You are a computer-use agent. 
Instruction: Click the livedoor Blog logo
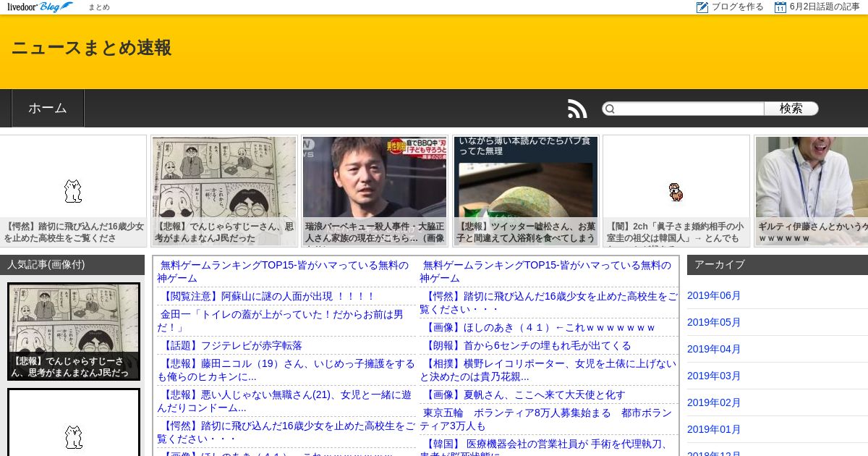(x=41, y=7)
